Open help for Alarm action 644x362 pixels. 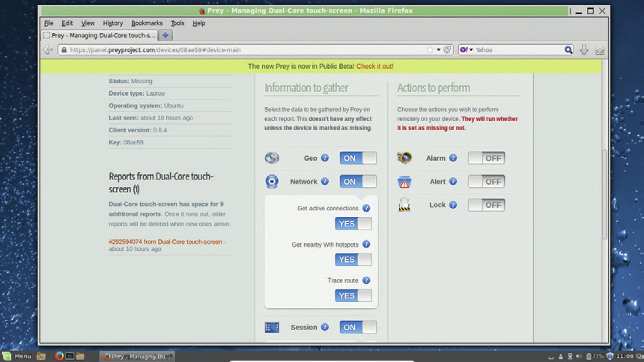(453, 158)
